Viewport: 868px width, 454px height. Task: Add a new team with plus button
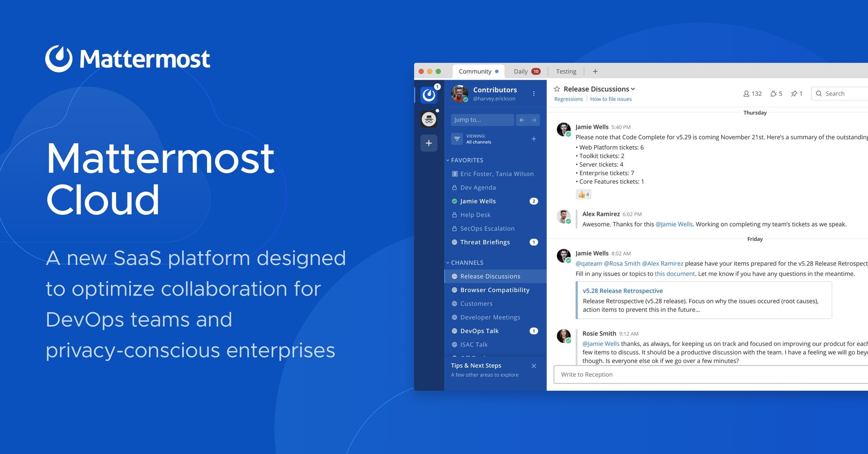click(429, 143)
